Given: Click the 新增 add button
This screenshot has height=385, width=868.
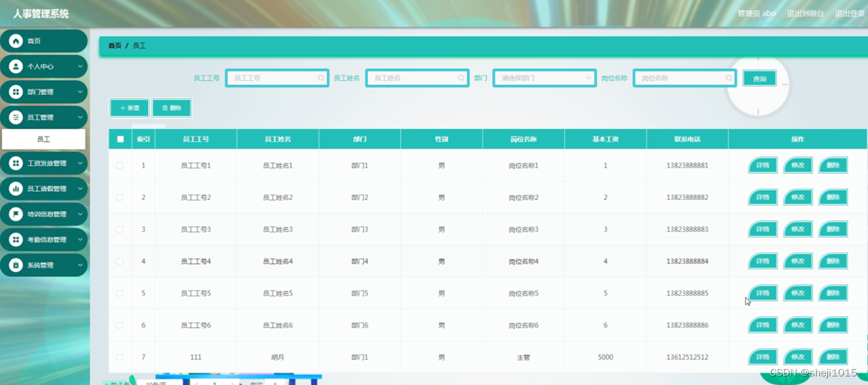Looking at the screenshot, I should pos(129,108).
